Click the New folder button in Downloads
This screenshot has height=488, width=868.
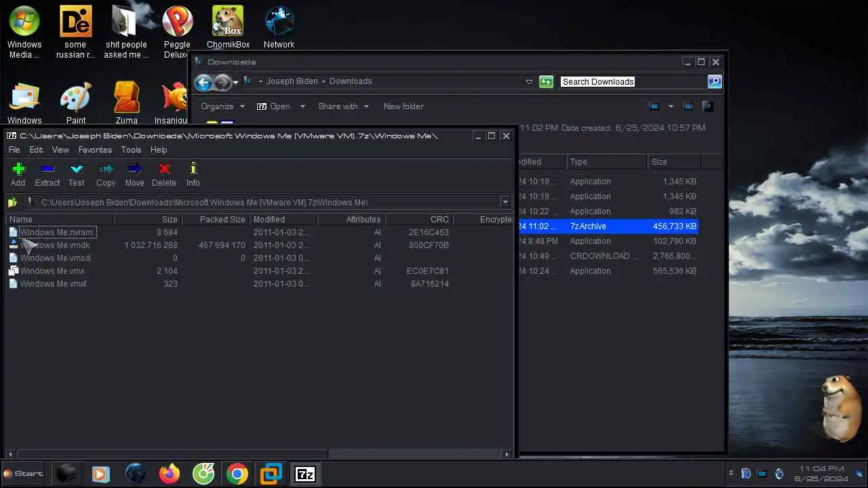click(x=403, y=106)
